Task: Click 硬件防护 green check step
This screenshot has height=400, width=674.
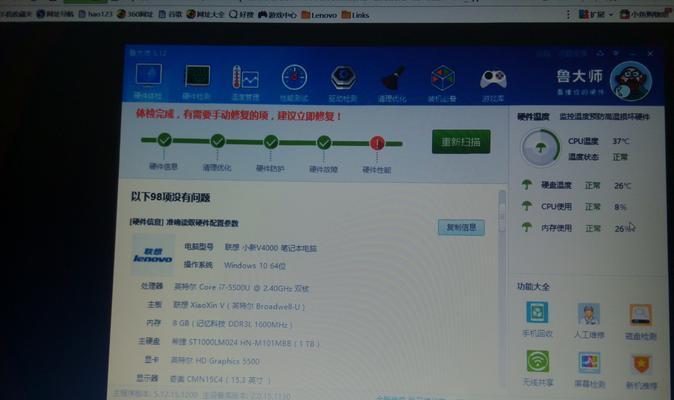Action: point(271,142)
